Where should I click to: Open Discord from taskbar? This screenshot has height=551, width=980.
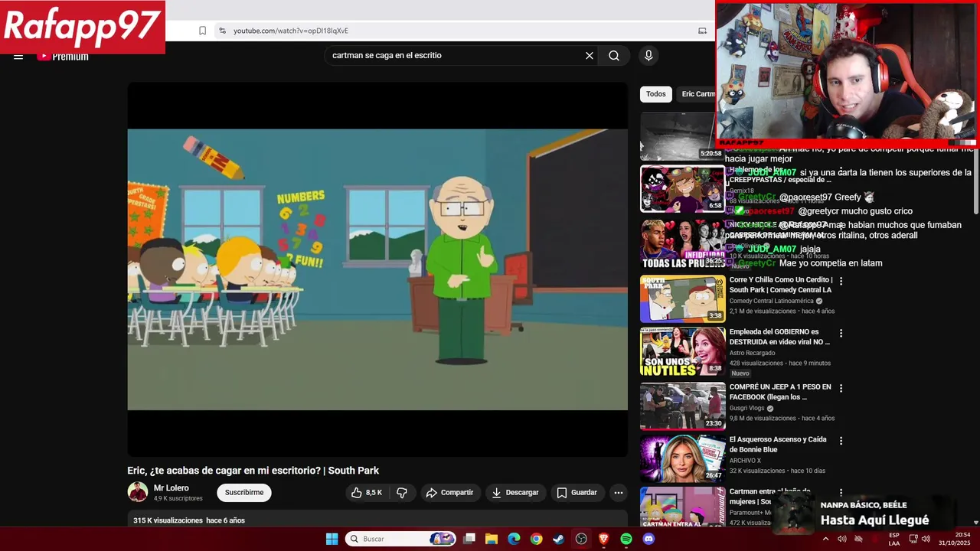click(x=648, y=539)
